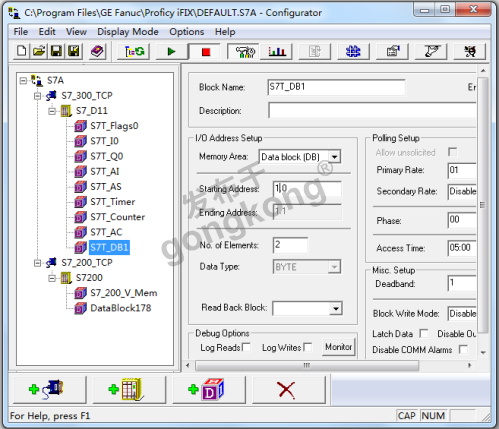This screenshot has height=429, width=499.
Task: Open the setup properties toolbar icon
Action: click(392, 51)
